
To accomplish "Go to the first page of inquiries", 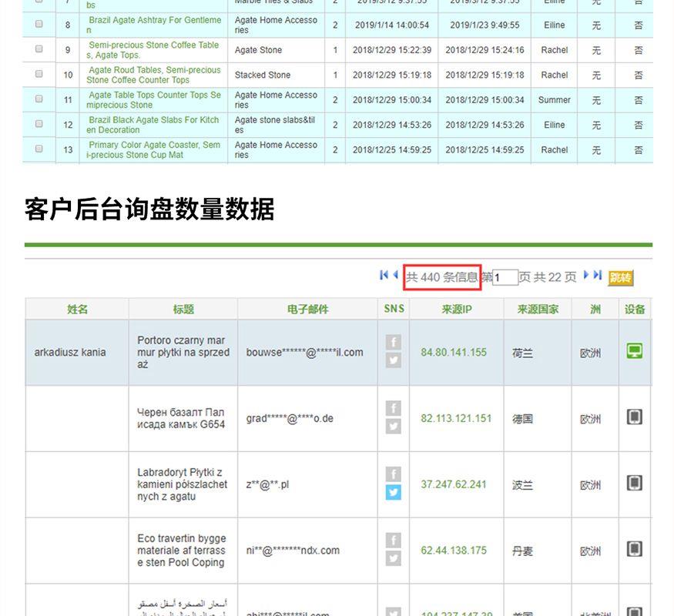I will point(384,276).
